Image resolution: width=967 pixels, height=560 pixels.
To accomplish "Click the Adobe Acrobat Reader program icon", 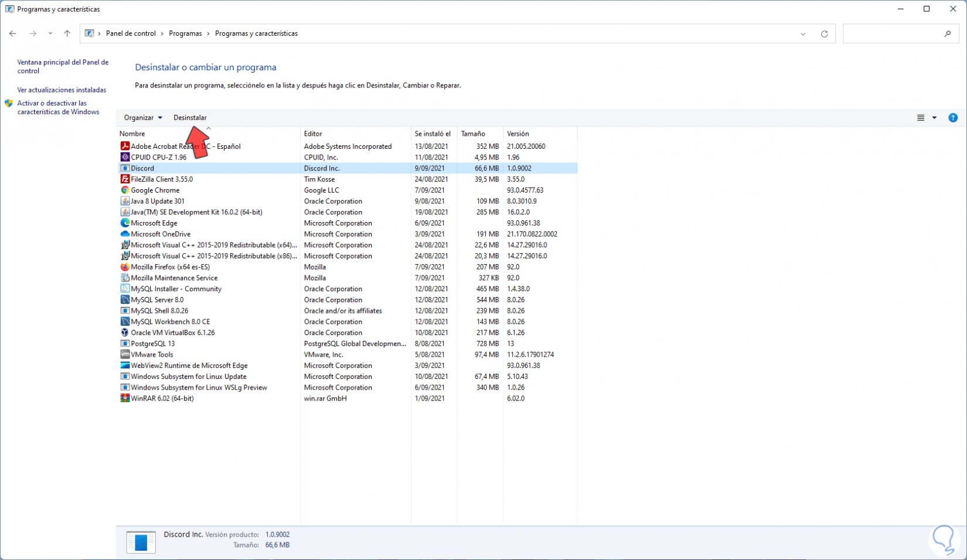I will [125, 146].
